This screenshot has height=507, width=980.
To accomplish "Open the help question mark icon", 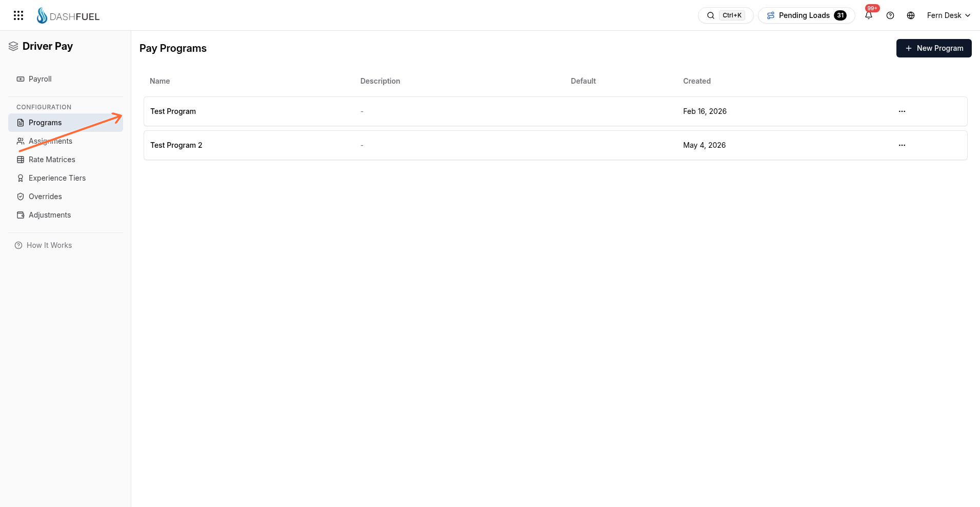I will coord(890,15).
